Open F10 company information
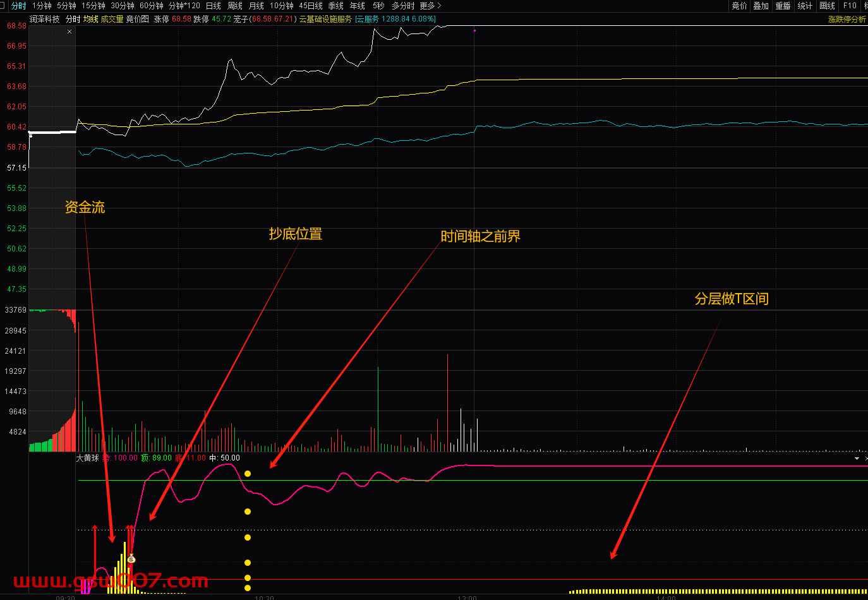 click(x=850, y=6)
